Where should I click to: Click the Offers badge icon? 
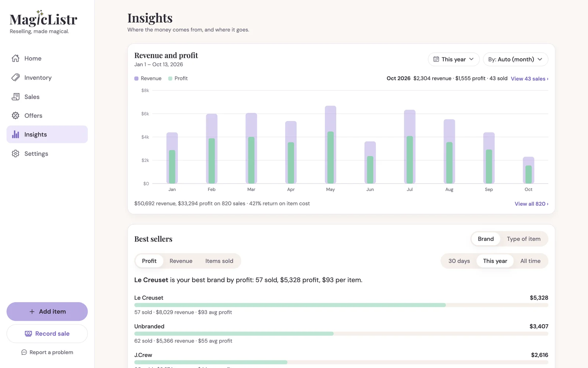[15, 116]
